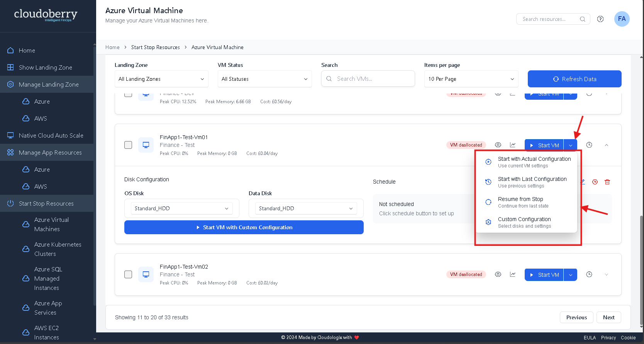Focus the Search resources field
The width and height of the screenshot is (644, 344).
(553, 19)
